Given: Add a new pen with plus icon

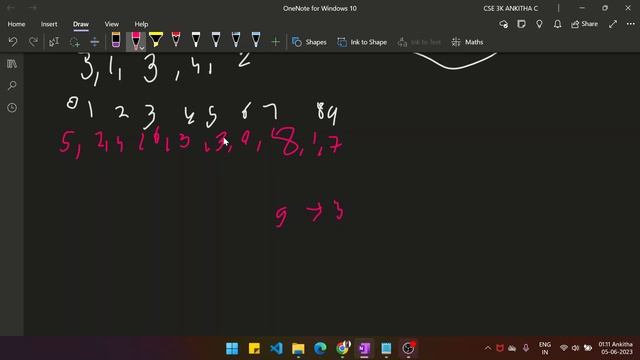Looking at the screenshot, I should pos(276,42).
